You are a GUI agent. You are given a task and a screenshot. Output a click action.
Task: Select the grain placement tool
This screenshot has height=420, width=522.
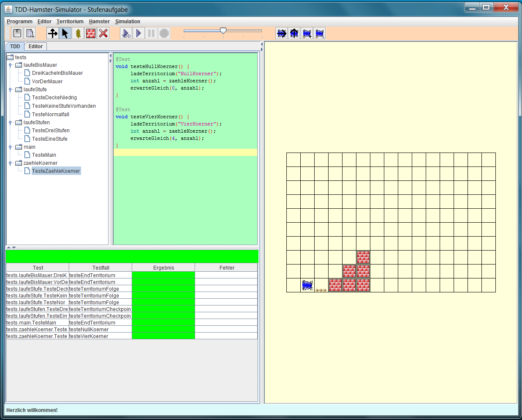click(x=78, y=33)
